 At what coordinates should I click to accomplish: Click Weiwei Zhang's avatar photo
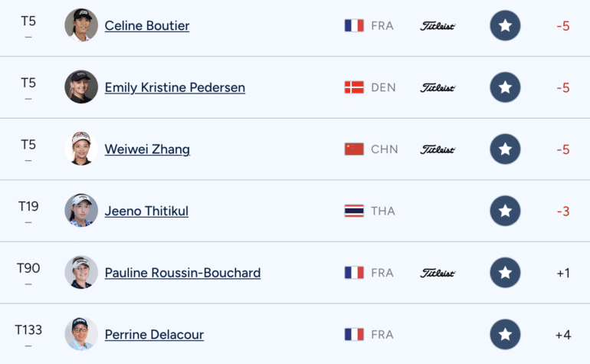81,149
